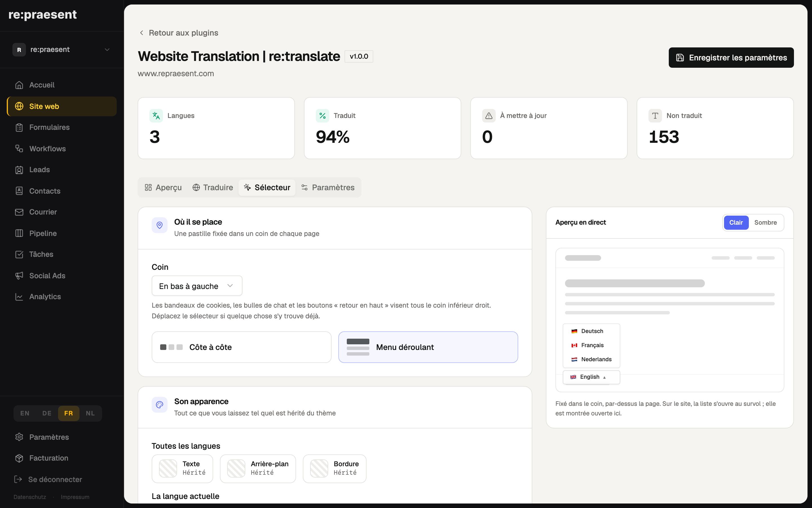Click the Accueil home icon
Viewport: 812px width, 508px height.
[x=19, y=85]
